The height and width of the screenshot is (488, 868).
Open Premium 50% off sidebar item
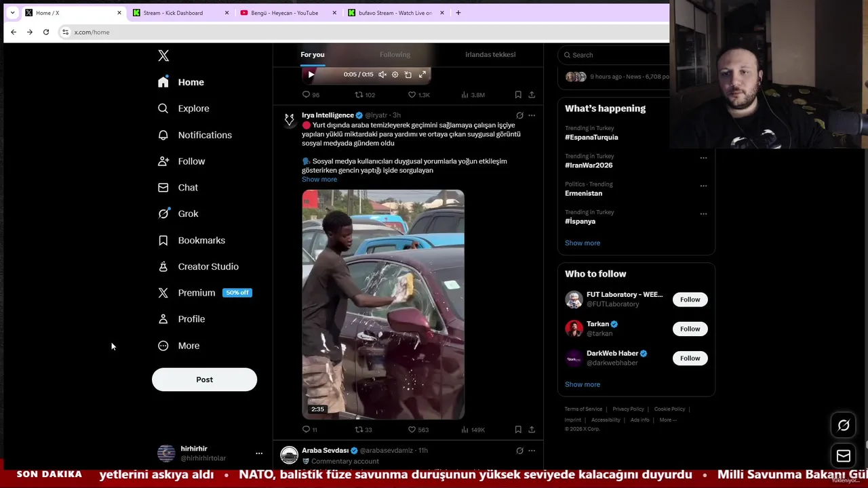coord(205,293)
